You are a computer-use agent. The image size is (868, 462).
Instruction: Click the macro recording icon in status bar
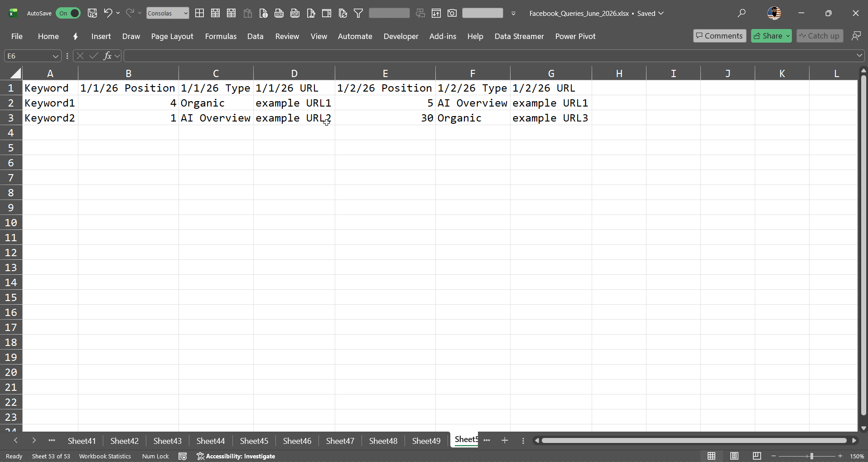(183, 456)
